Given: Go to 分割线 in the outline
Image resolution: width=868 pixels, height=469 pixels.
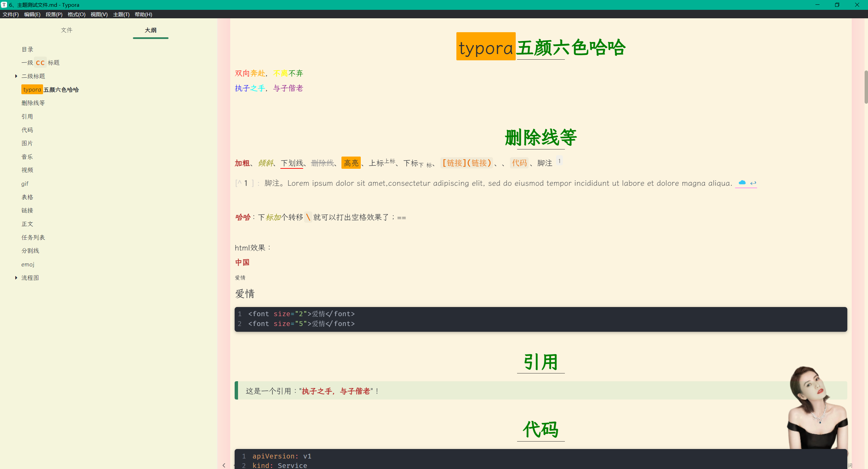Looking at the screenshot, I should pos(31,251).
